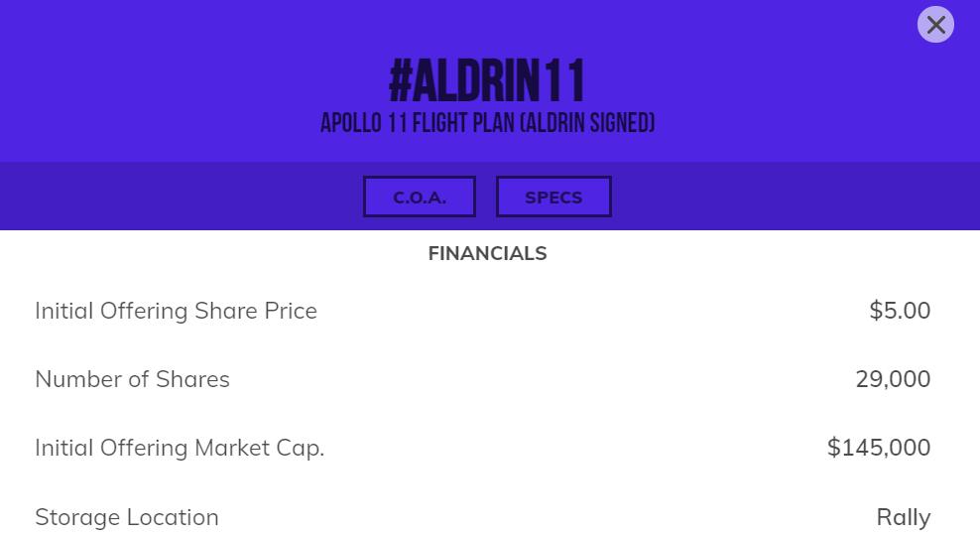This screenshot has height=536, width=980.
Task: Click the Number of Shares label
Action: (132, 379)
